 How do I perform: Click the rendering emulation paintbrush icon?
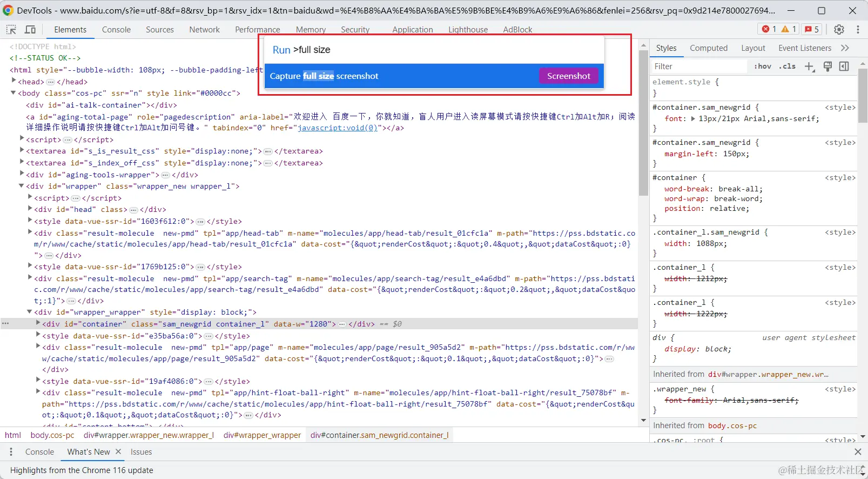pos(827,66)
